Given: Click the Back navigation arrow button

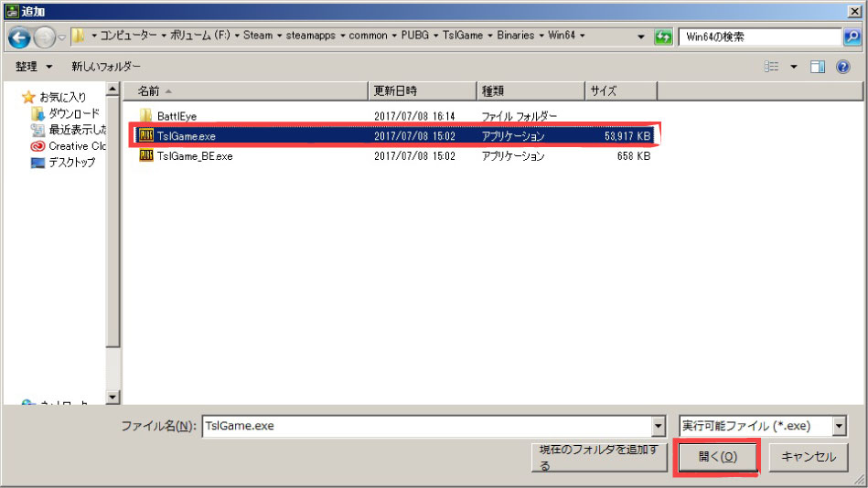Looking at the screenshot, I should tap(19, 37).
